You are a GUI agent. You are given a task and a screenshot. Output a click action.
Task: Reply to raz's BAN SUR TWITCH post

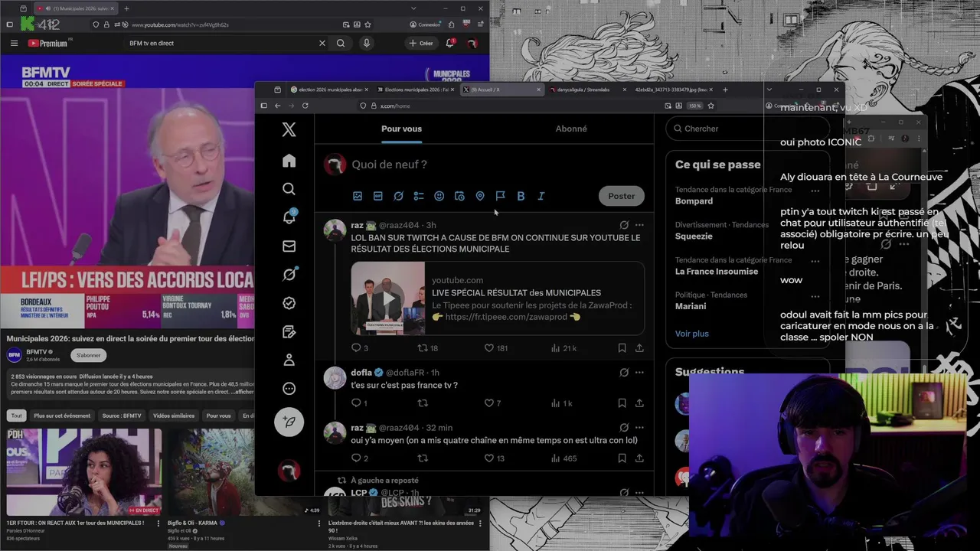click(359, 348)
